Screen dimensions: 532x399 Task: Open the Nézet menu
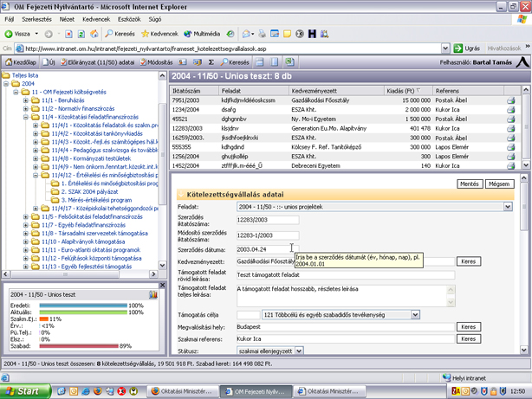67,19
